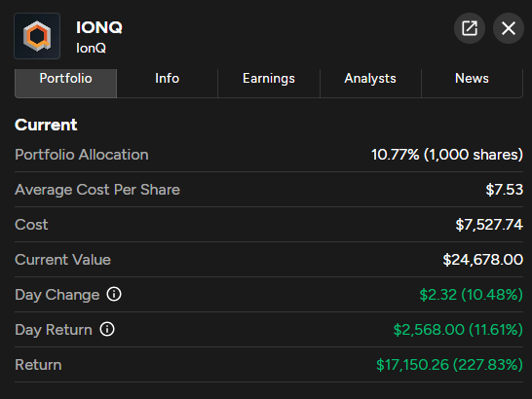
Task: Click the IonQ company name text
Action: 91,48
